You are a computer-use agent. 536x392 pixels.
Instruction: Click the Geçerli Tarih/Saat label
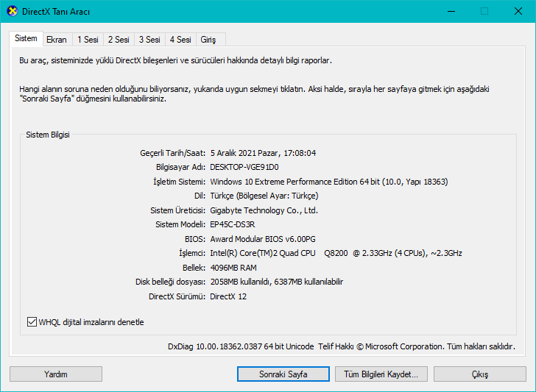tap(172, 153)
